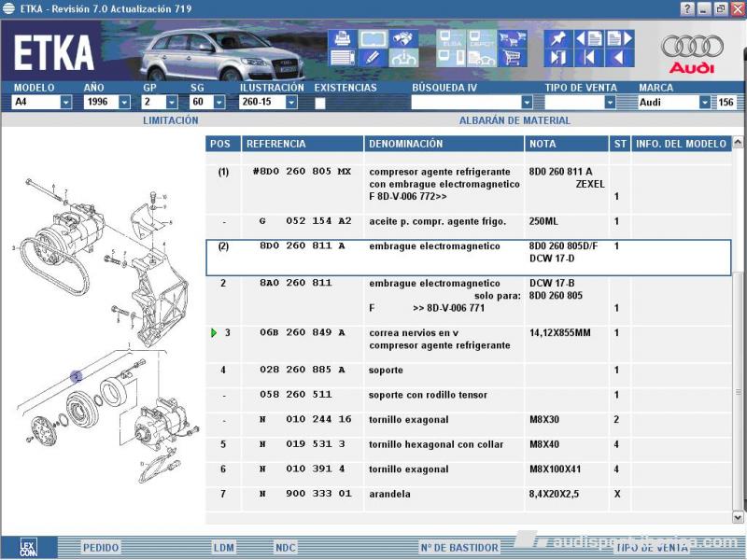Viewport: 747px width, 560px height.
Task: Expand the Año 1996 dropdown
Action: point(124,102)
